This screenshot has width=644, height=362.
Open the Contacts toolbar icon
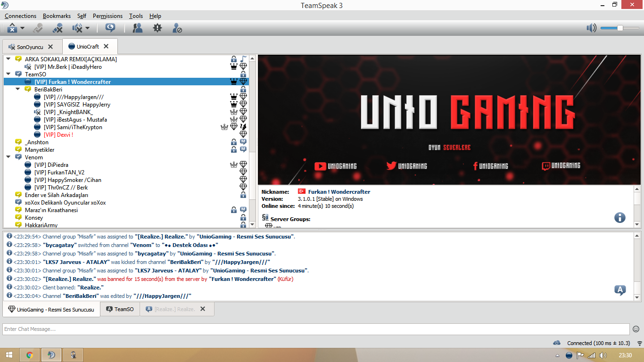pyautogui.click(x=138, y=28)
